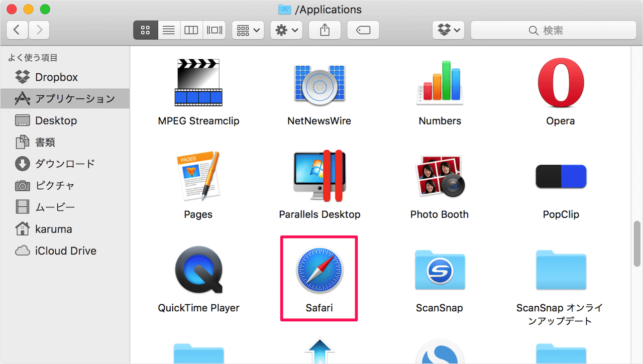This screenshot has width=643, height=364.
Task: Select アプリケーション in the sidebar
Action: click(x=65, y=99)
